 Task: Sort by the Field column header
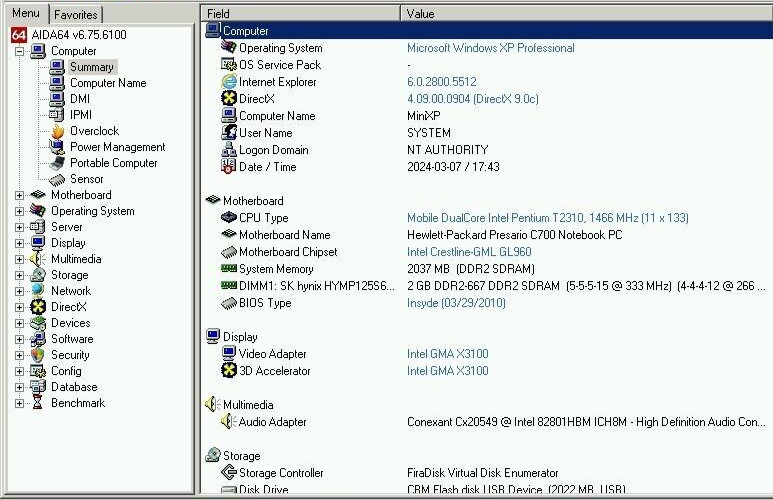(x=300, y=14)
